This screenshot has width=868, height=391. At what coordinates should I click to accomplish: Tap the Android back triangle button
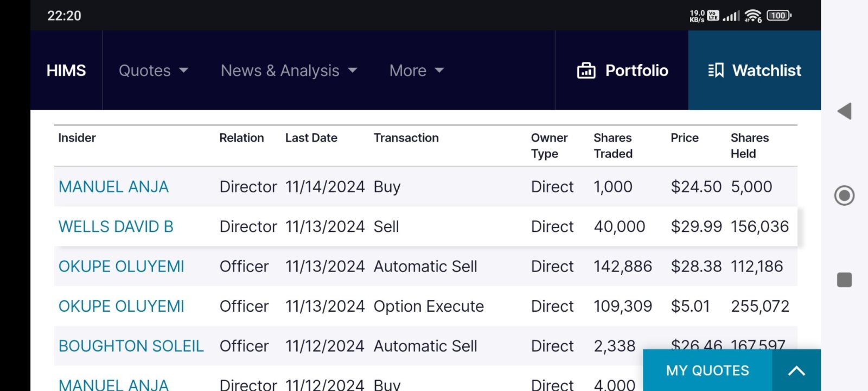pyautogui.click(x=844, y=111)
